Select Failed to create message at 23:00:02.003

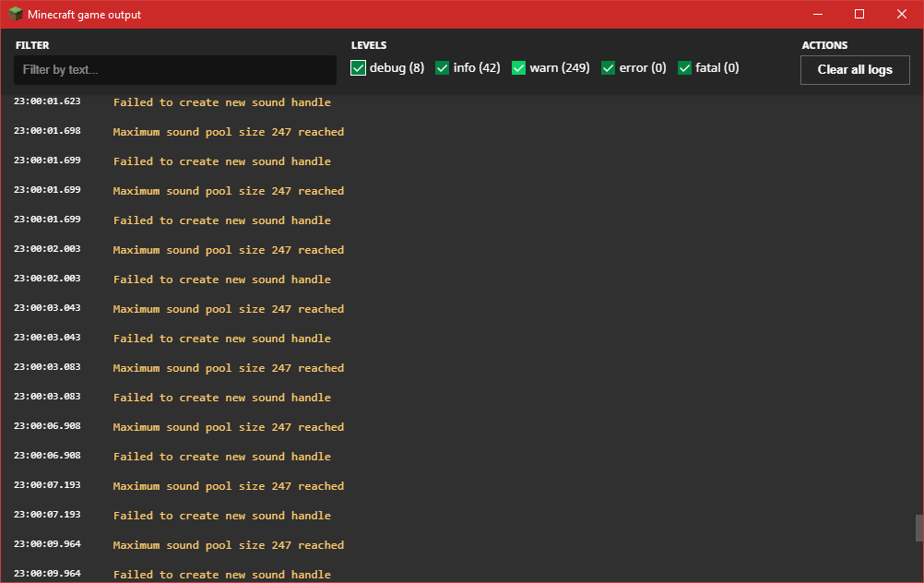[222, 280]
